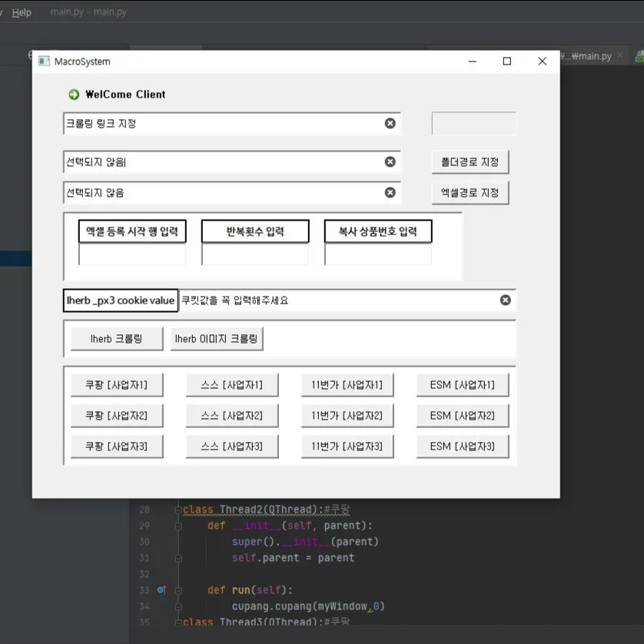
Task: Minimize the MacroSystem window
Action: pos(473,61)
